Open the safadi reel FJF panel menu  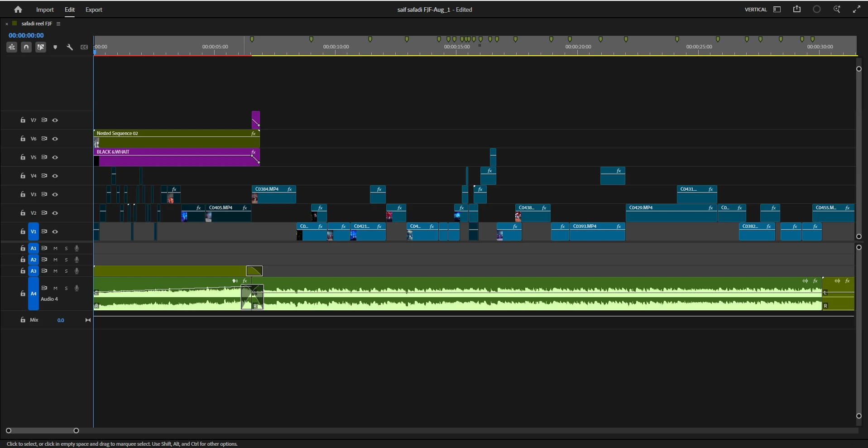coord(58,24)
